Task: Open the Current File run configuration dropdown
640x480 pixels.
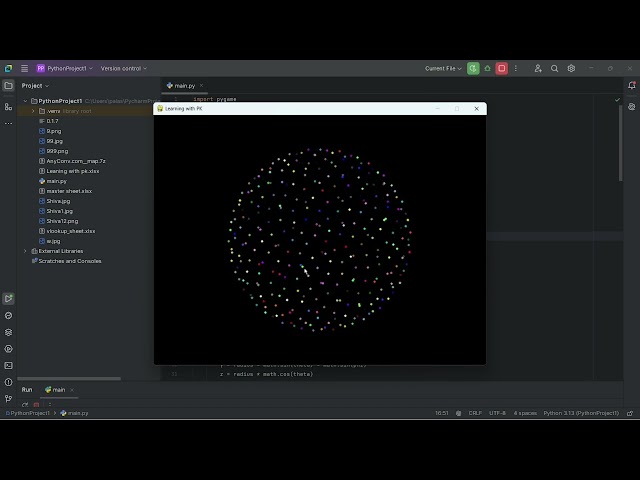Action: 443,69
